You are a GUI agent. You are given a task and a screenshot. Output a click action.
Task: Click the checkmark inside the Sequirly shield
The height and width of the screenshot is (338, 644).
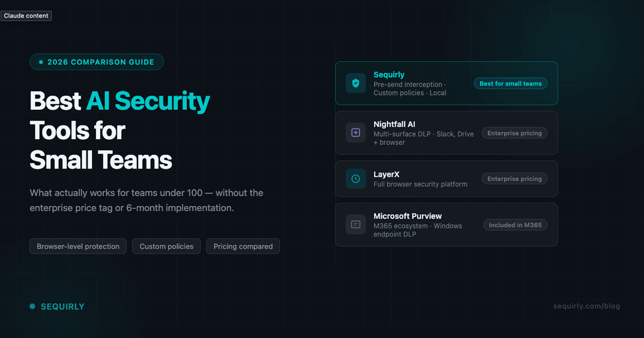pyautogui.click(x=356, y=83)
